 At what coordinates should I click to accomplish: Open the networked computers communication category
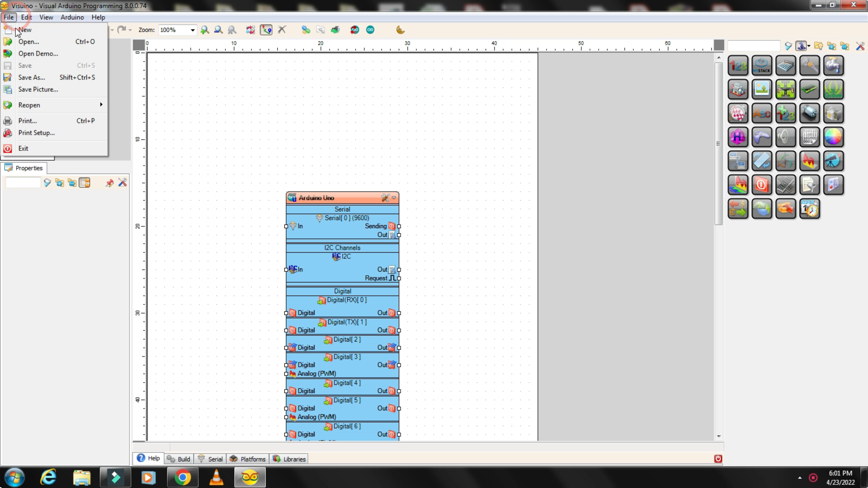pos(738,161)
